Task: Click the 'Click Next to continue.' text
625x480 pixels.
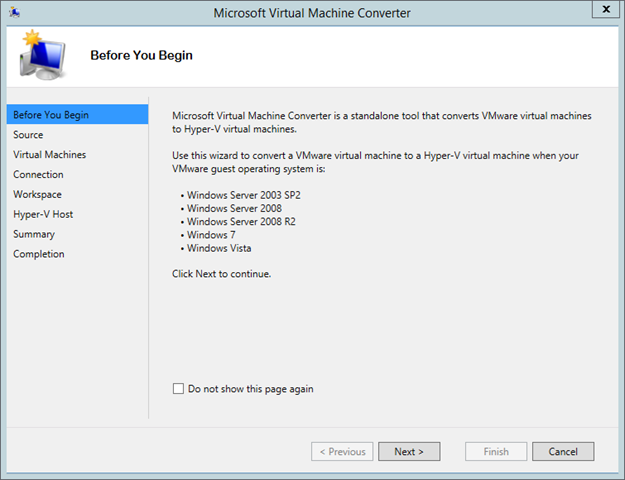Action: pos(222,274)
